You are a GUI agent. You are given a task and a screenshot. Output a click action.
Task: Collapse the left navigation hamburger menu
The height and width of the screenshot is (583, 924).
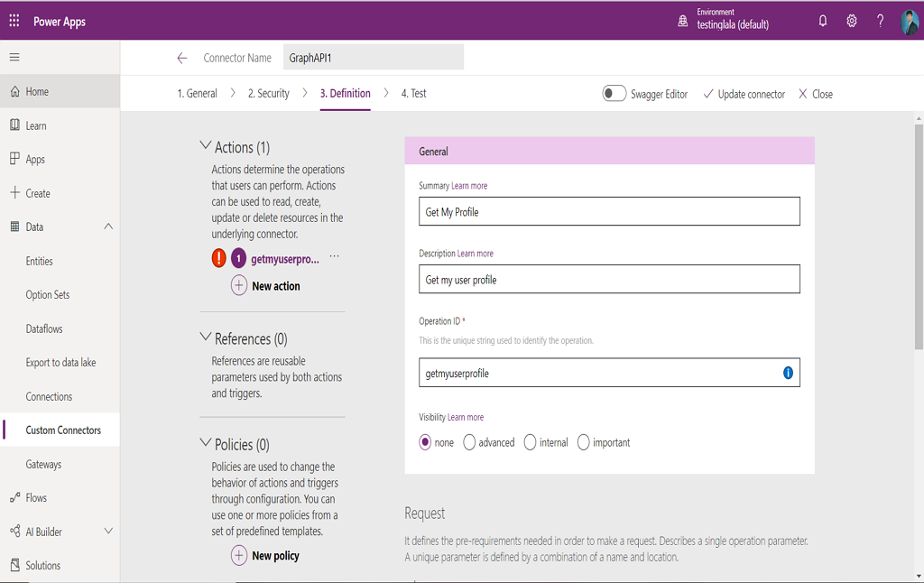(x=14, y=58)
